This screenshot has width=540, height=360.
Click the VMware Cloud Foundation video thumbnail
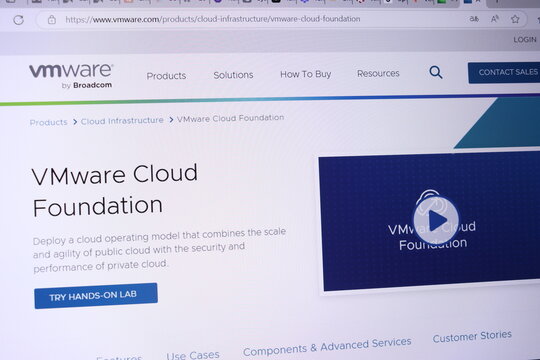(x=429, y=221)
